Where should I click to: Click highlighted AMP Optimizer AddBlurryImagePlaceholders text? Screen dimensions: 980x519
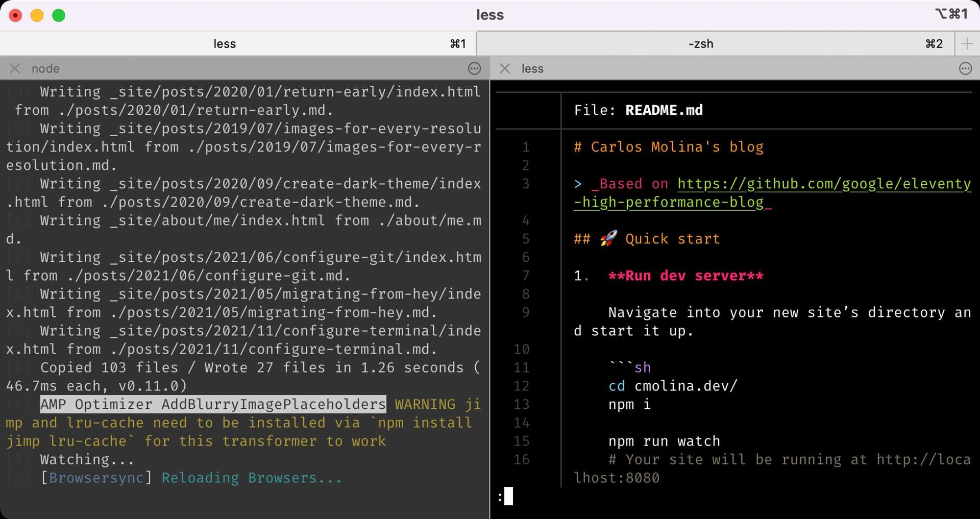213,405
